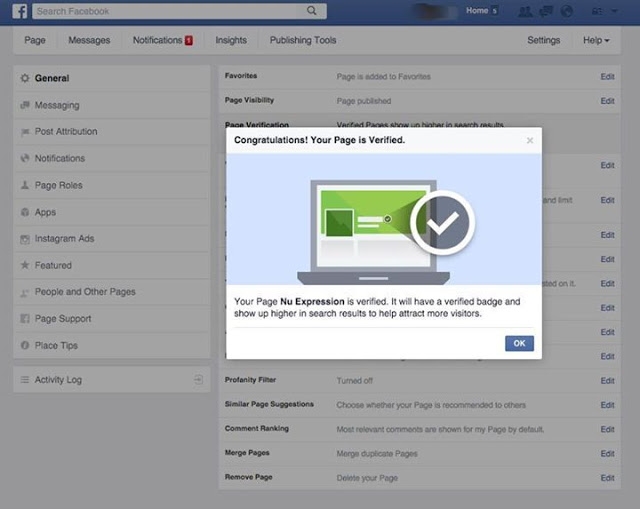
Task: Open People and Other Pages section
Action: (112, 292)
